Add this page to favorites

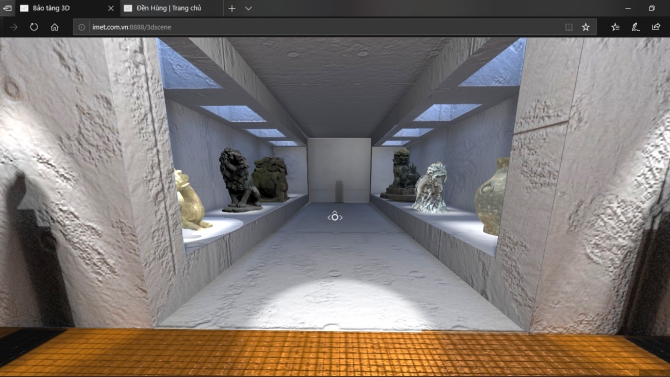tap(585, 27)
